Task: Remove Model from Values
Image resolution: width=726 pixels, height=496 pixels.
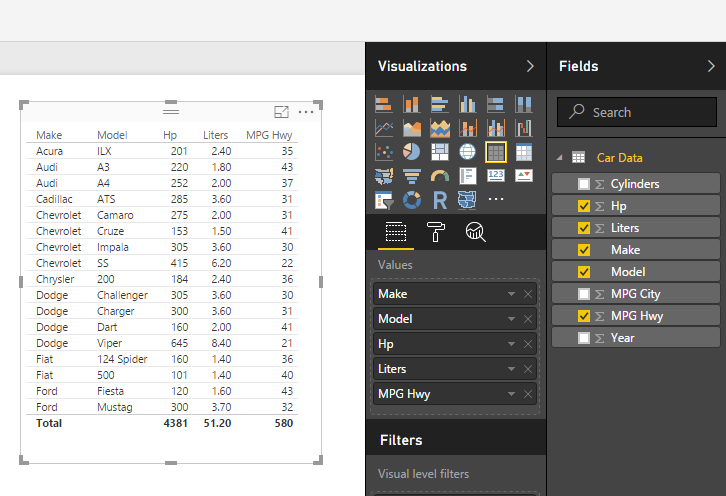Action: 528,319
